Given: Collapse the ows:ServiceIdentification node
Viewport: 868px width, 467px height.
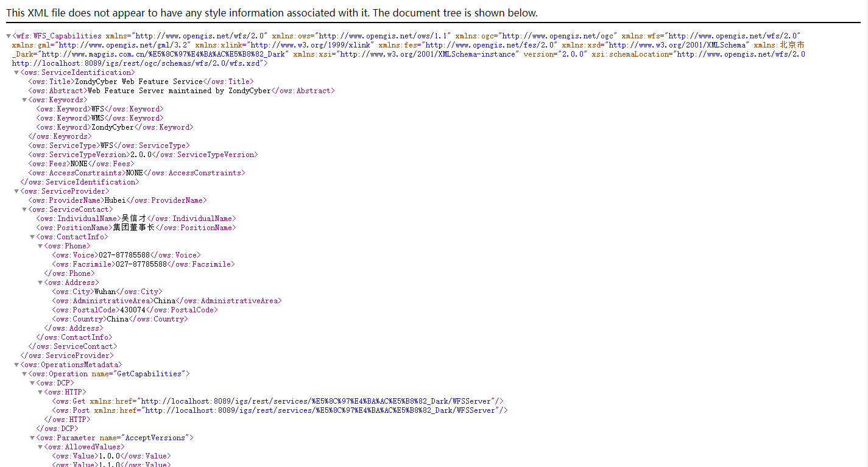Looking at the screenshot, I should click(16, 72).
